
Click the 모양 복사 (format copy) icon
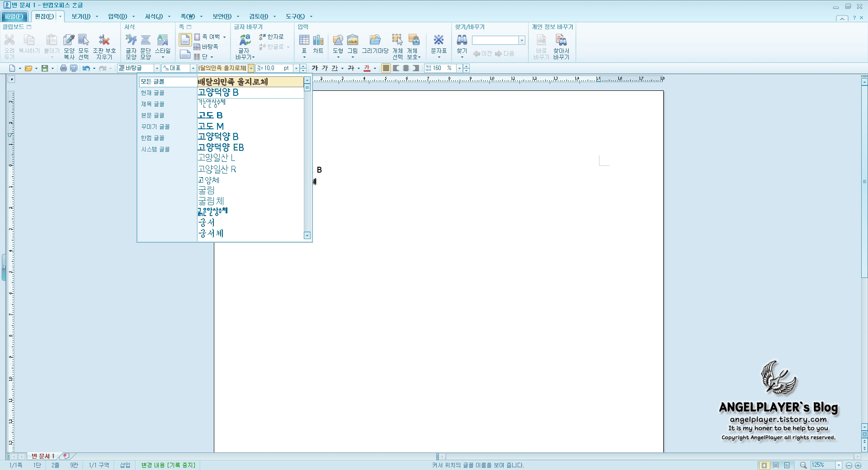pos(69,46)
